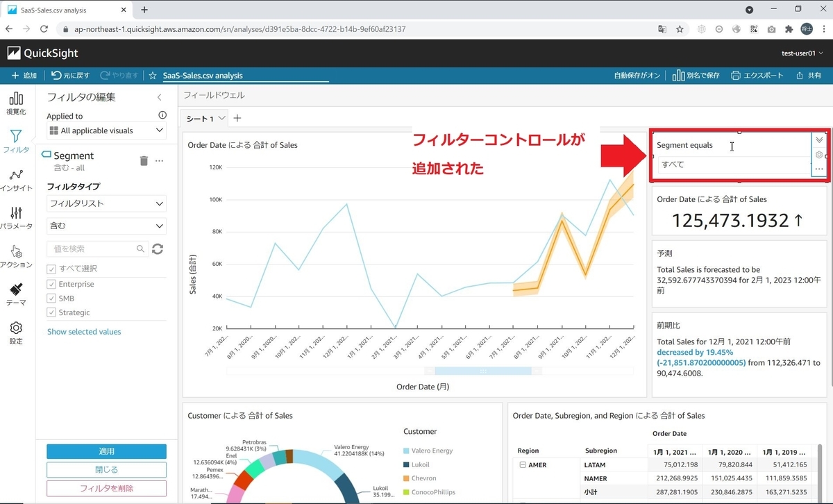The image size is (833, 504).
Task: Click the refresh icon beside the value search box
Action: (157, 249)
